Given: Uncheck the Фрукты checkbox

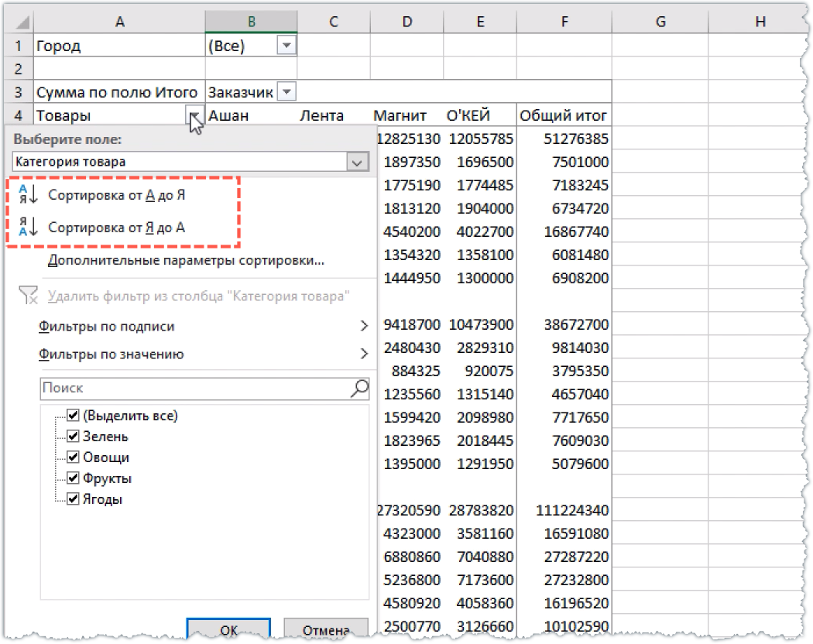Looking at the screenshot, I should coord(73,478).
